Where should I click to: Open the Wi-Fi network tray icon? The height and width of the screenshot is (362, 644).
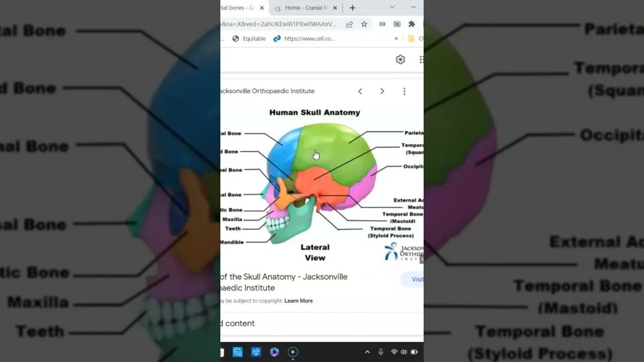[x=394, y=352]
